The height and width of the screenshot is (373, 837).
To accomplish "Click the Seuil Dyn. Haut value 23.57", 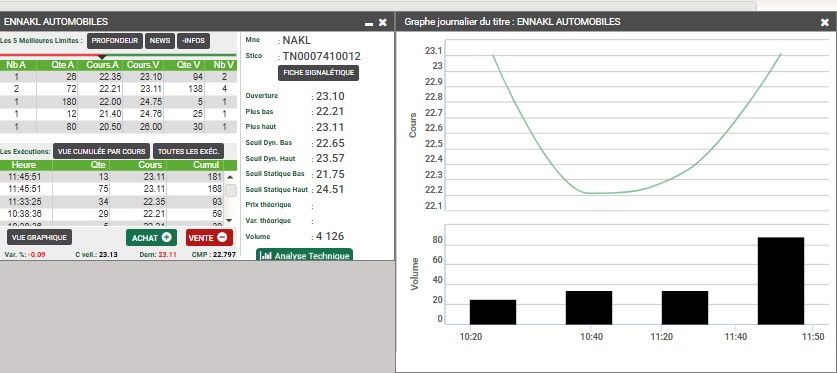I will (x=330, y=158).
